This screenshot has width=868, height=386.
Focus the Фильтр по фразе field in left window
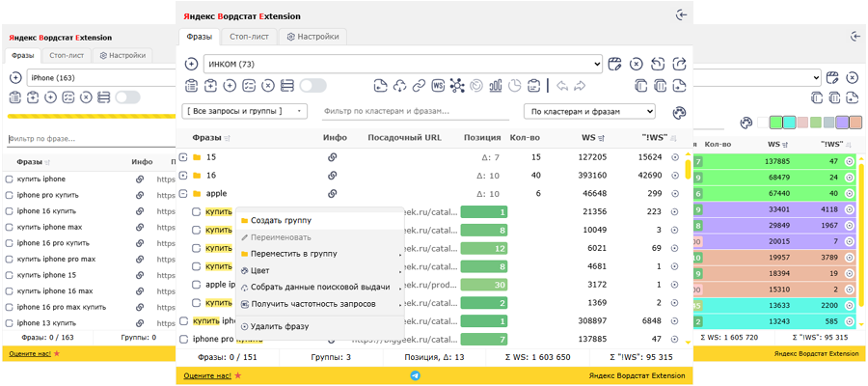tap(92, 139)
